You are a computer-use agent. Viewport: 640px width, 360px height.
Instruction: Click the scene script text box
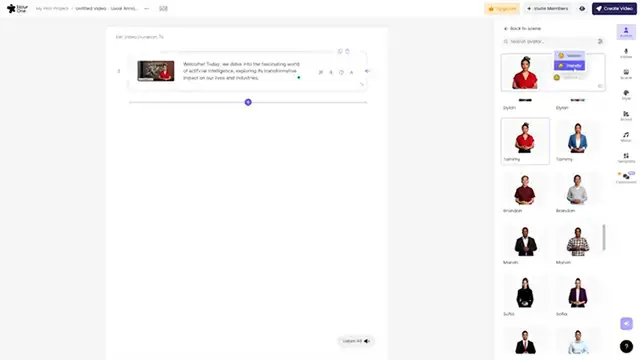[x=242, y=71]
